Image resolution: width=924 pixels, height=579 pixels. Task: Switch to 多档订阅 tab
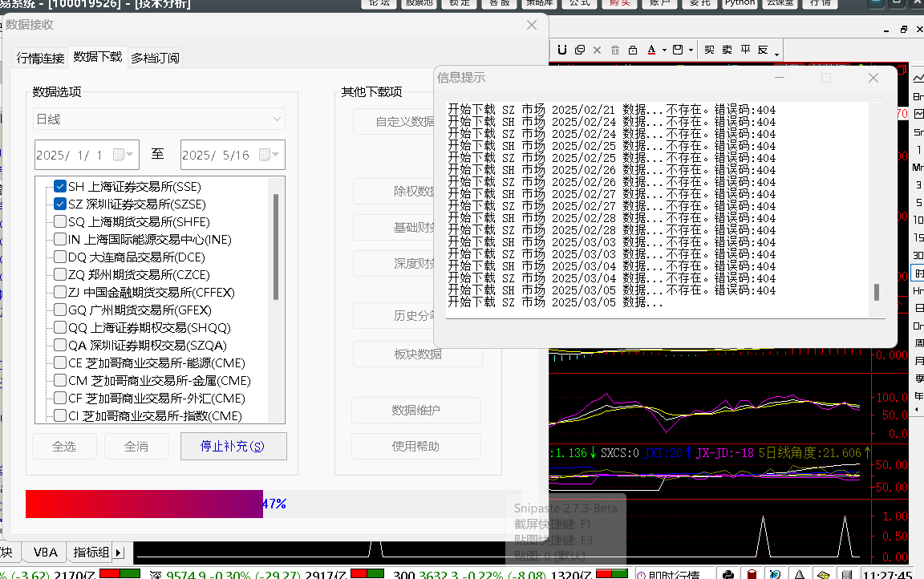pyautogui.click(x=155, y=58)
